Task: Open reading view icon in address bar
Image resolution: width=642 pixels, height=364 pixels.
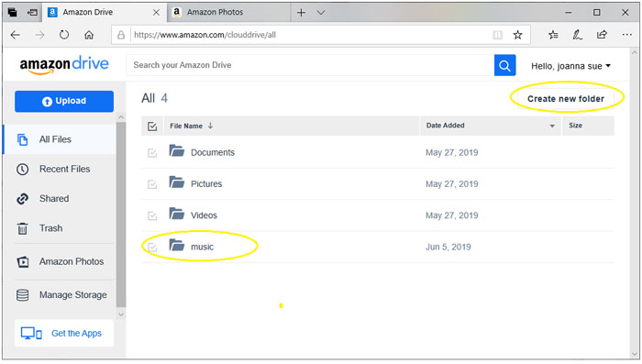Action: tap(497, 35)
